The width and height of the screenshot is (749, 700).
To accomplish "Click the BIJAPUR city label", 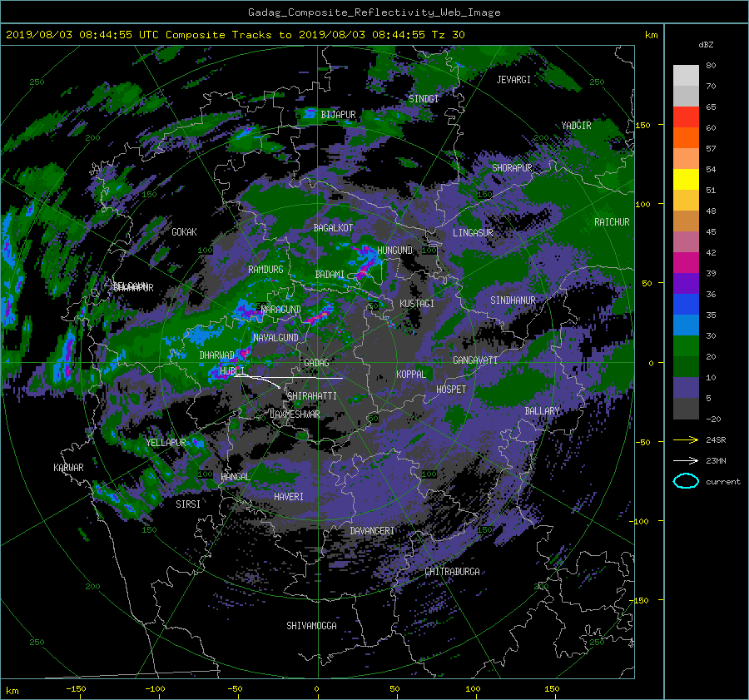I will (338, 115).
